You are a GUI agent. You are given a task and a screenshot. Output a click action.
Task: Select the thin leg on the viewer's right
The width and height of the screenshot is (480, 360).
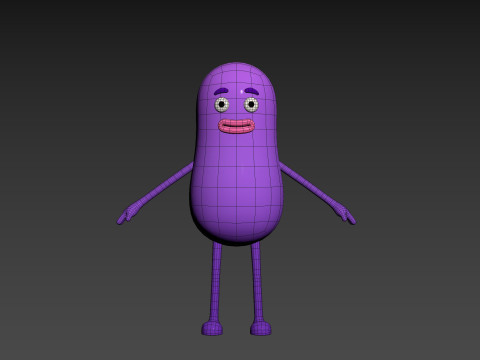click(x=257, y=282)
